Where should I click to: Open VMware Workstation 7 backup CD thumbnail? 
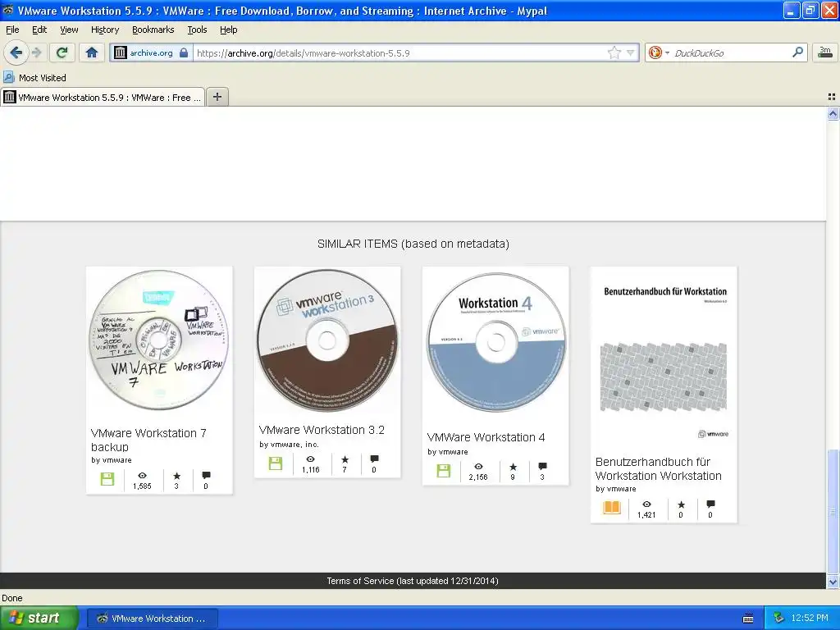tap(158, 340)
